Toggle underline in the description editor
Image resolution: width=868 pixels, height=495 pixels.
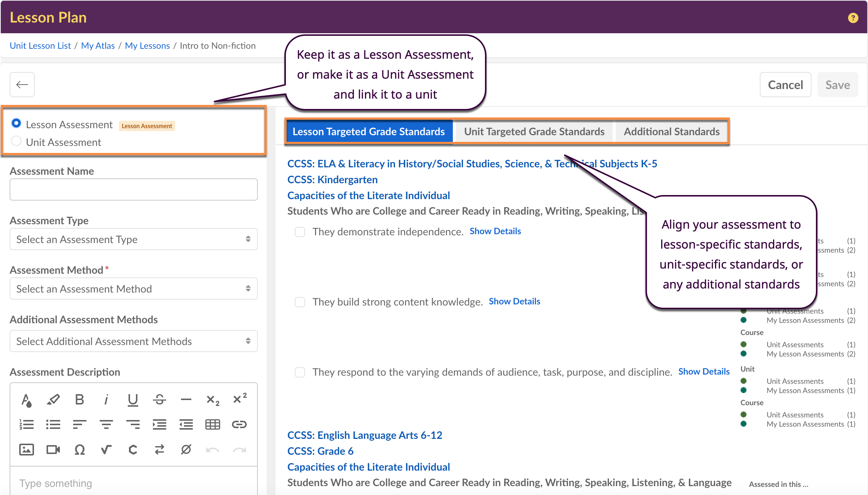133,399
